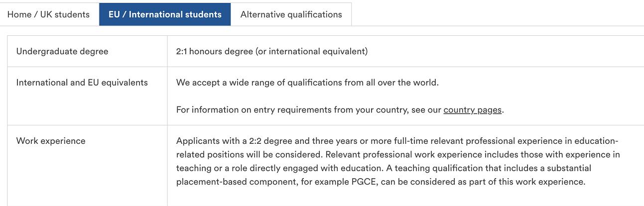Image resolution: width=644 pixels, height=206 pixels.
Task: Select the EU / International students tab
Action: pos(165,14)
